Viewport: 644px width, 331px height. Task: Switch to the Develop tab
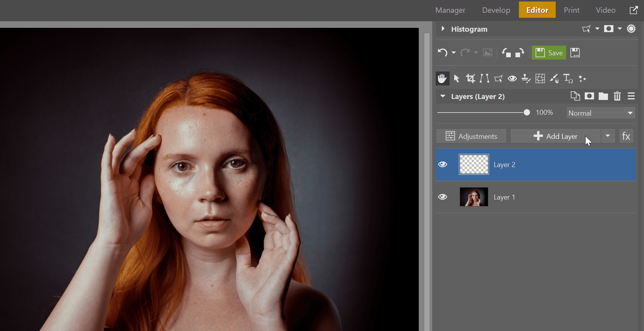(x=496, y=10)
